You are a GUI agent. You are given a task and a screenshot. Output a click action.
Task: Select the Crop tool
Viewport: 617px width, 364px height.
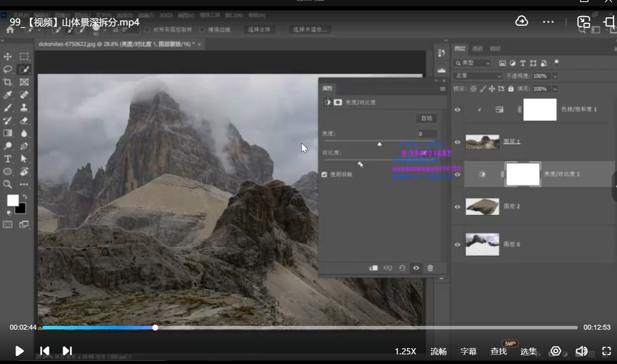coord(8,82)
